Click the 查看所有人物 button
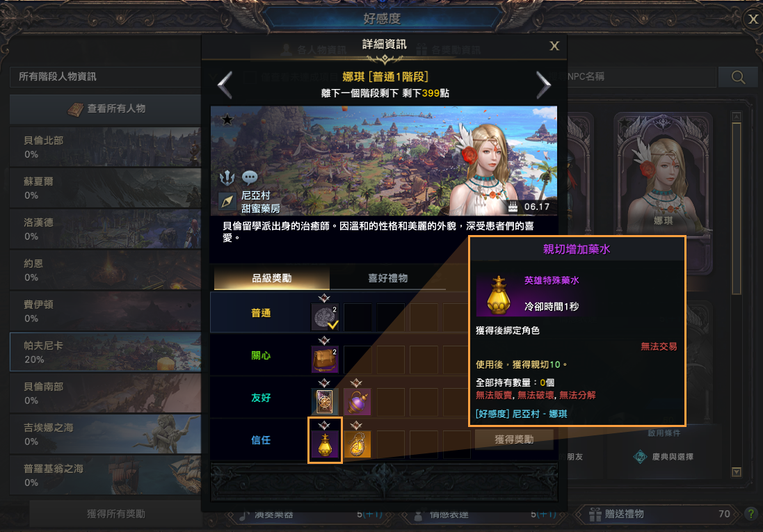The height and width of the screenshot is (532, 763). click(106, 109)
